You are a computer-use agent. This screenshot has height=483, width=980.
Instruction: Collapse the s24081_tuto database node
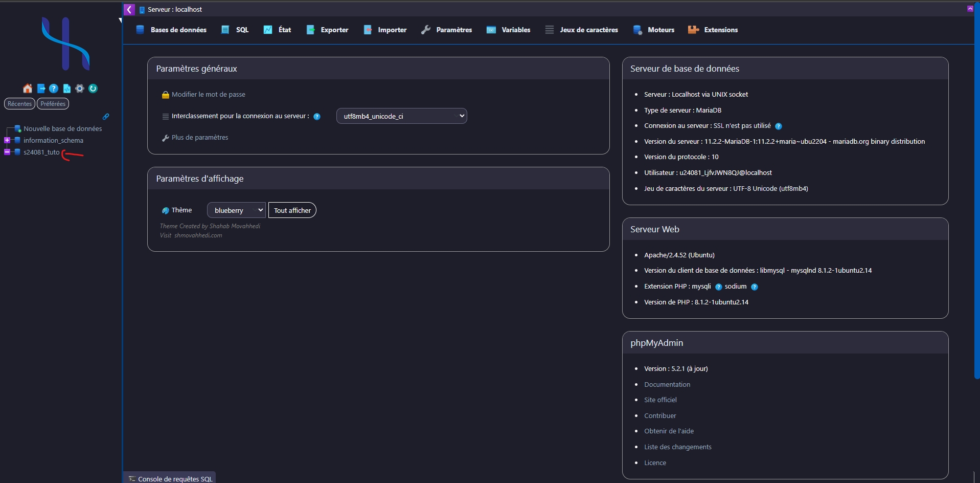pyautogui.click(x=7, y=152)
